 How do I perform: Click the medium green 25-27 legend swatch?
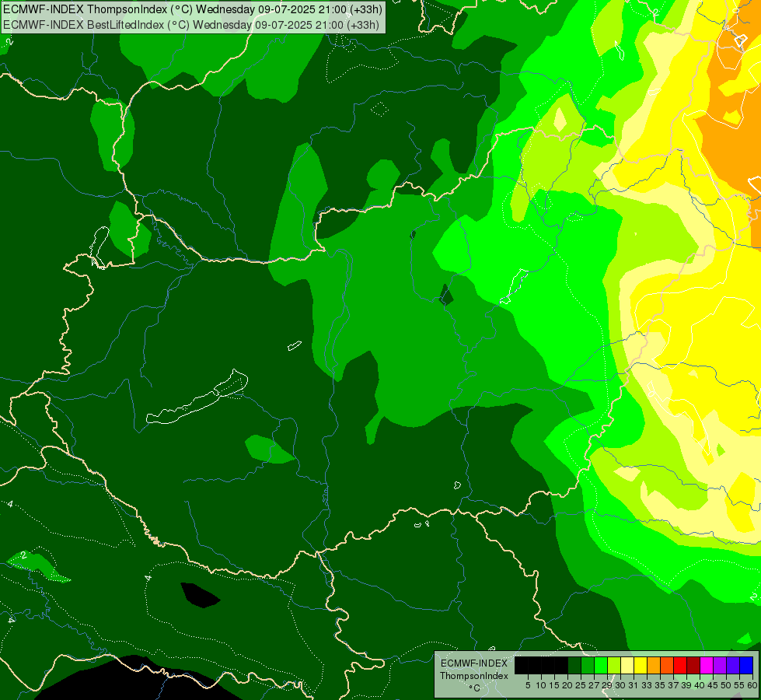click(588, 665)
